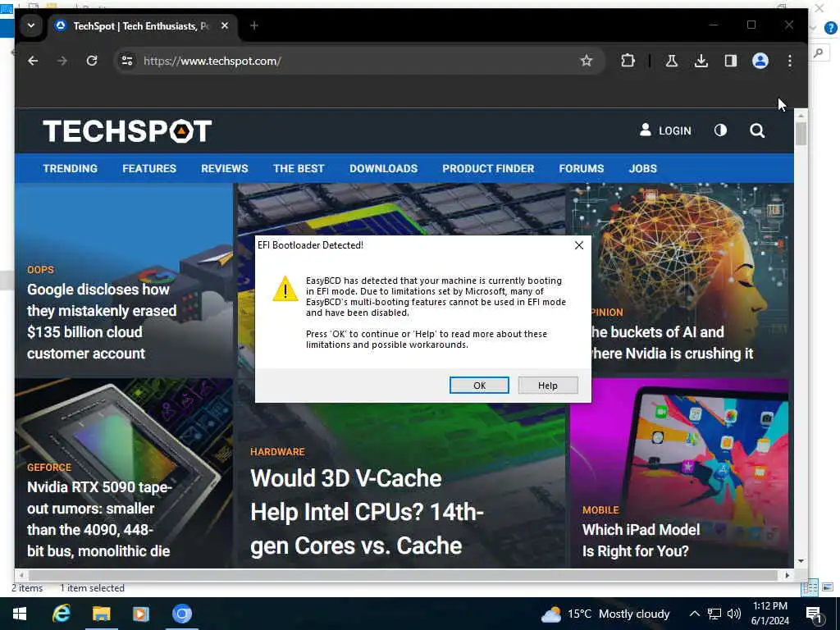
Task: Open the TechSpot search magnifier
Action: tap(757, 130)
